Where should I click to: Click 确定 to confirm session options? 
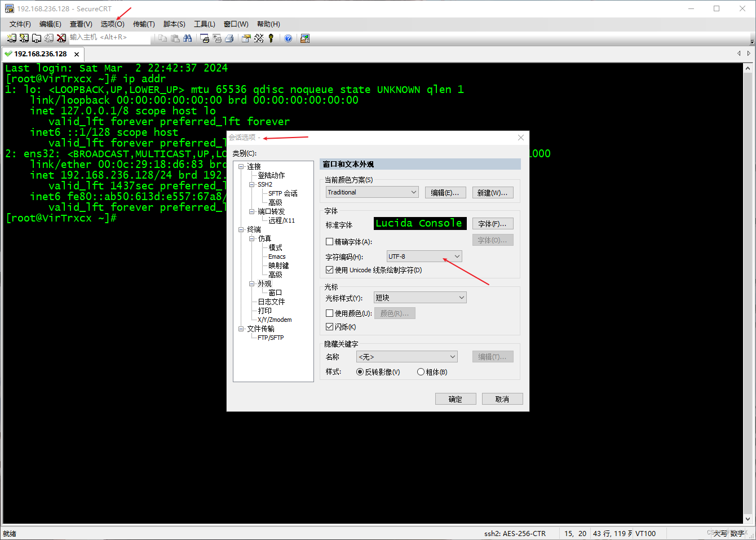[456, 399]
